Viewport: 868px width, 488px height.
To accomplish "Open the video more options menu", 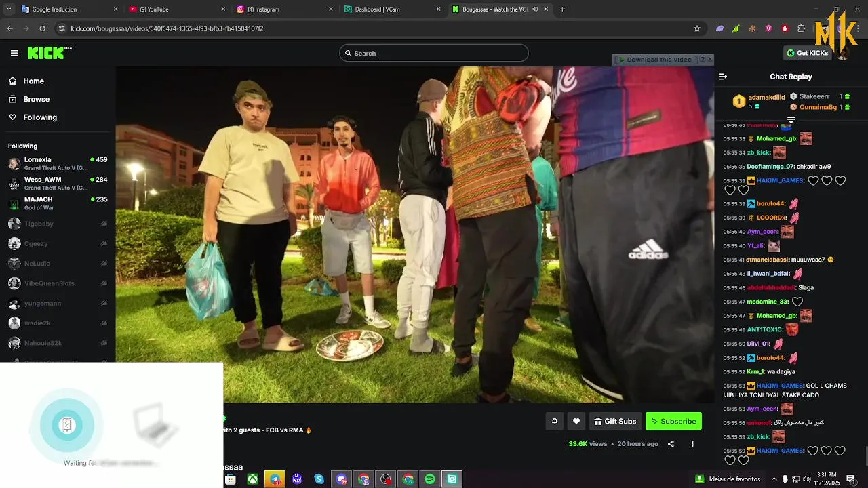I will [692, 444].
